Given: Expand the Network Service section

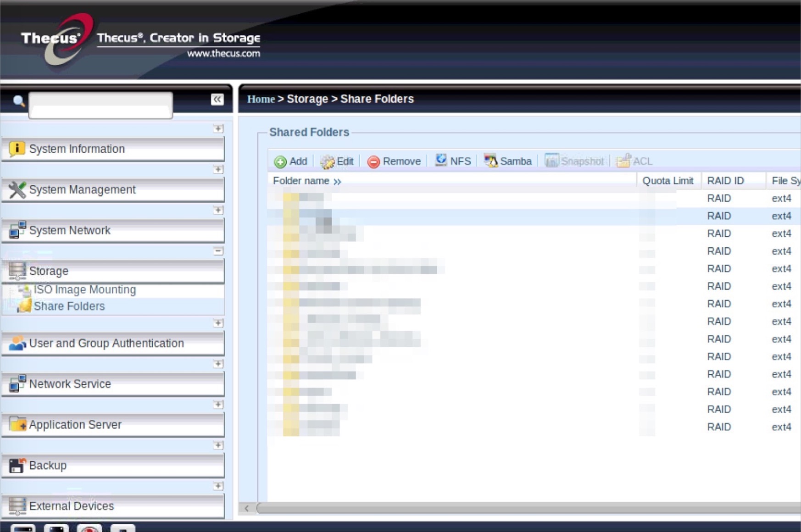Looking at the screenshot, I should (218, 364).
